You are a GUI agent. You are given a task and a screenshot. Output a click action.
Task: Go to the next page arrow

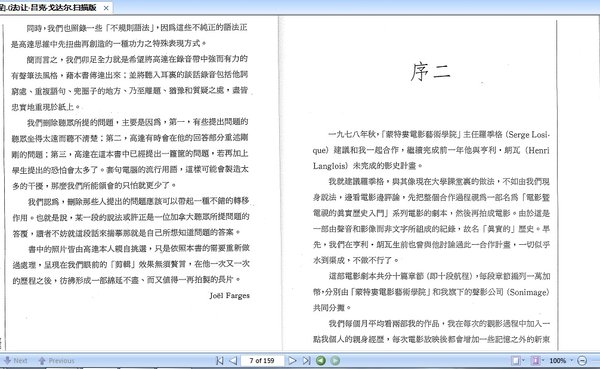[292, 361]
